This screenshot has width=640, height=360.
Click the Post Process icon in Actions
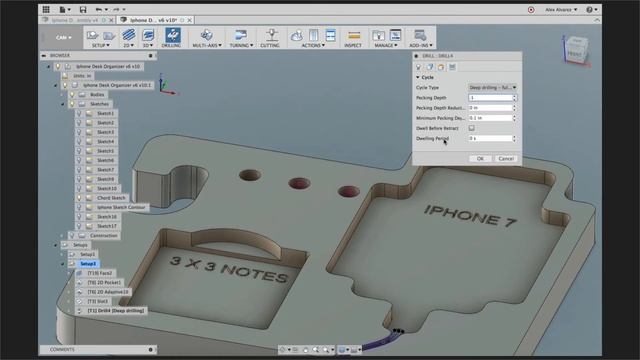pyautogui.click(x=313, y=35)
